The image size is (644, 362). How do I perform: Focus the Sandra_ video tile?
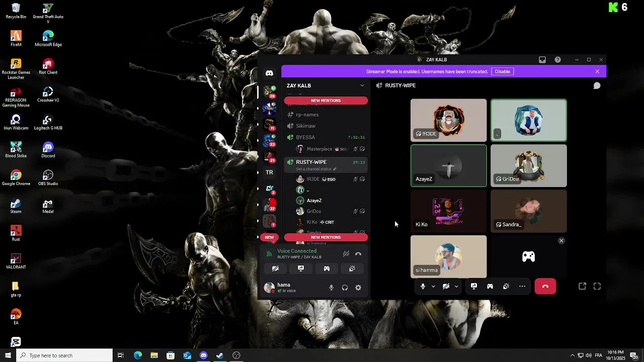(529, 211)
